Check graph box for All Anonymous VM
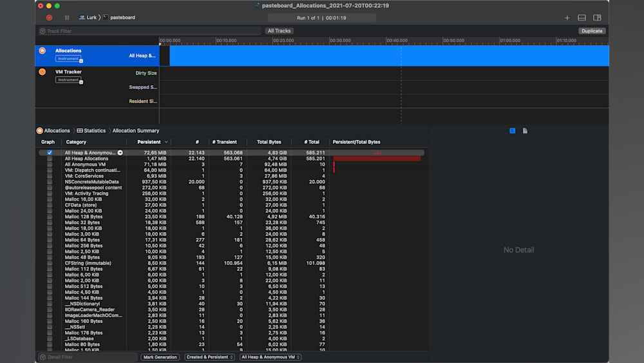The height and width of the screenshot is (363, 644). click(50, 164)
